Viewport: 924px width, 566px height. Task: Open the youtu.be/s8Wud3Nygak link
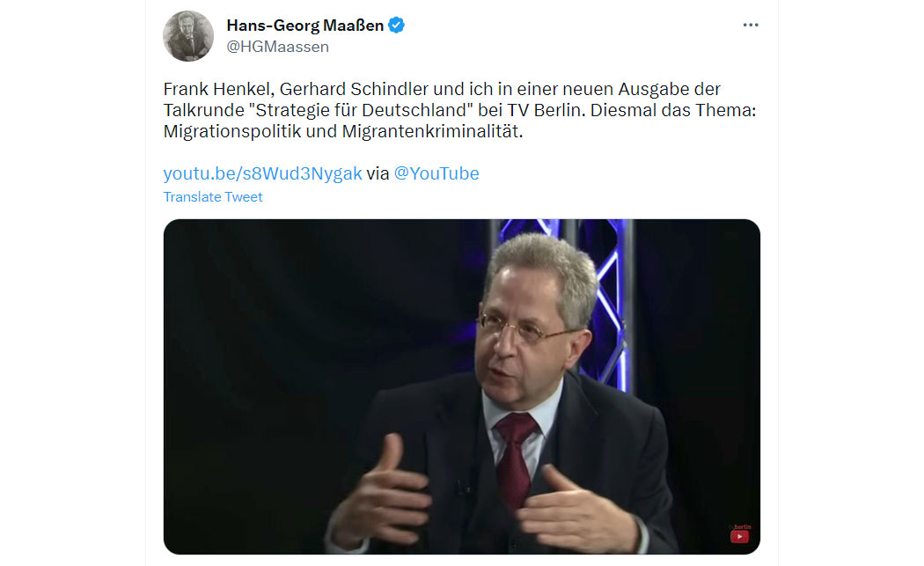click(x=262, y=173)
